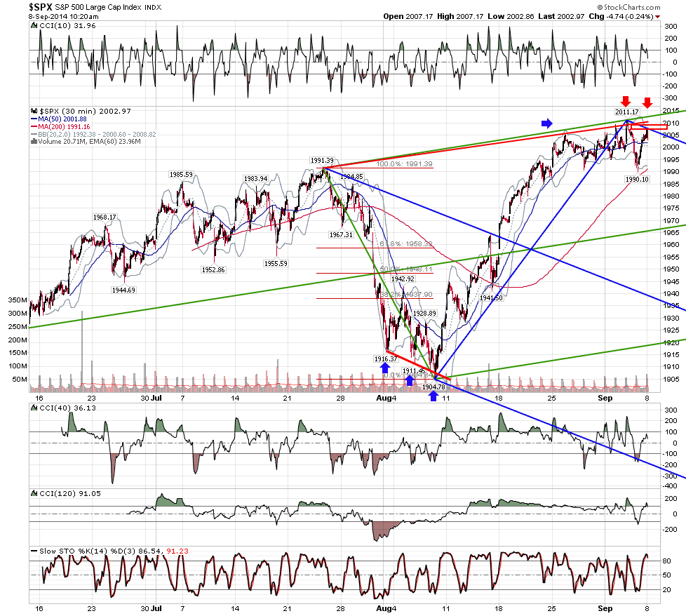Image resolution: width=686 pixels, height=616 pixels.
Task: Click the red down triangle after Chg
Action: click(x=657, y=17)
